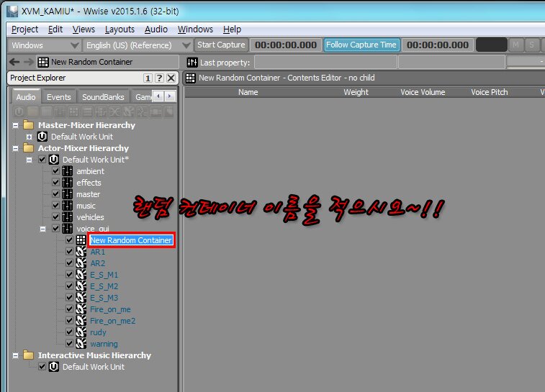Image resolution: width=545 pixels, height=392 pixels.
Task: Switch to the Events tab
Action: [x=59, y=97]
